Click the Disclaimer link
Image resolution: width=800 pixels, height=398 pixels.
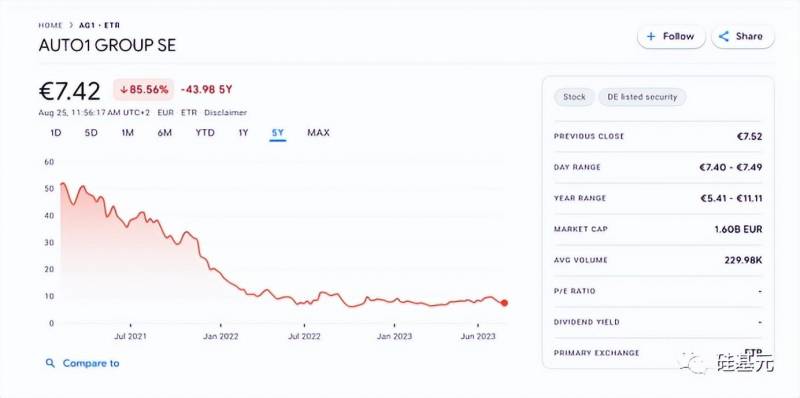[225, 113]
